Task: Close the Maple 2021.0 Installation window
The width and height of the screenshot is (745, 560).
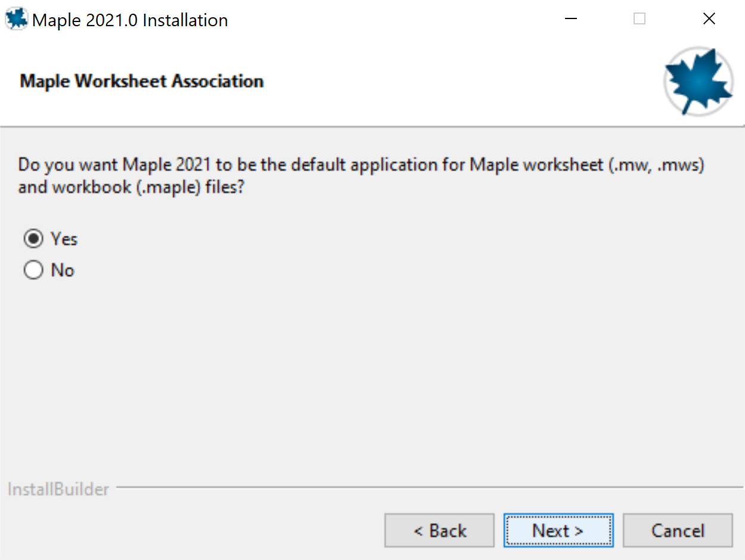Action: [709, 19]
